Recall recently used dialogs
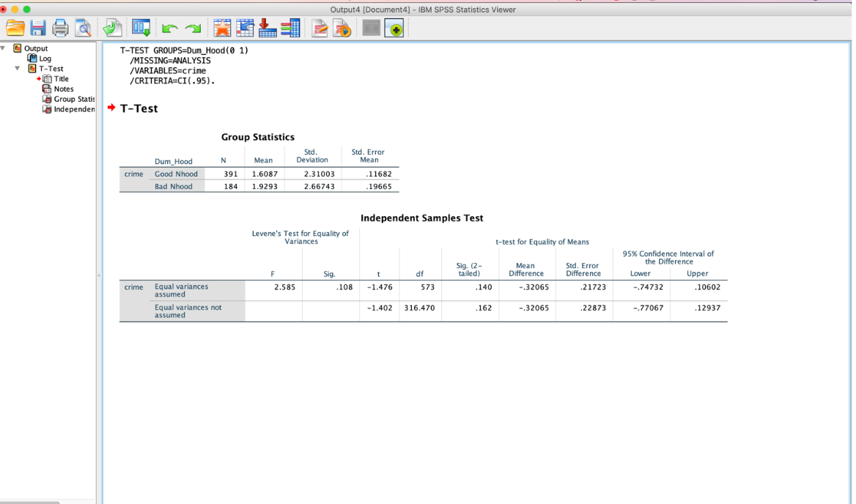Screen dimensions: 856x504 141,28
